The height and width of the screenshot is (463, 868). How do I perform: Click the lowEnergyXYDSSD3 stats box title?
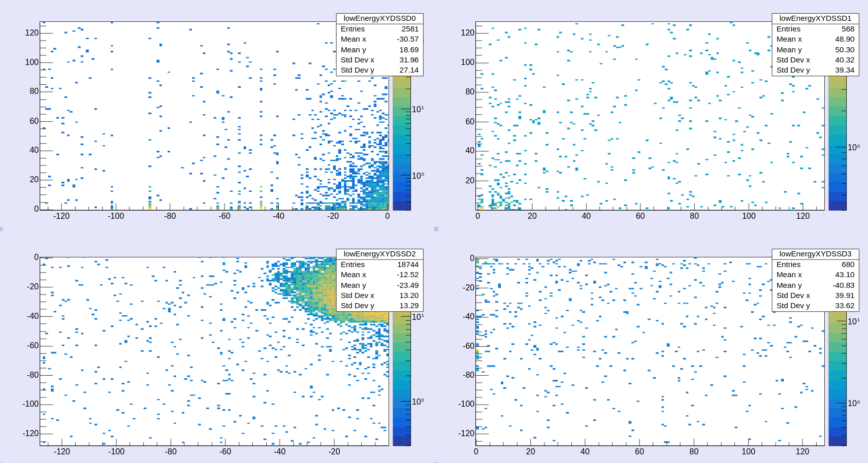coord(815,254)
